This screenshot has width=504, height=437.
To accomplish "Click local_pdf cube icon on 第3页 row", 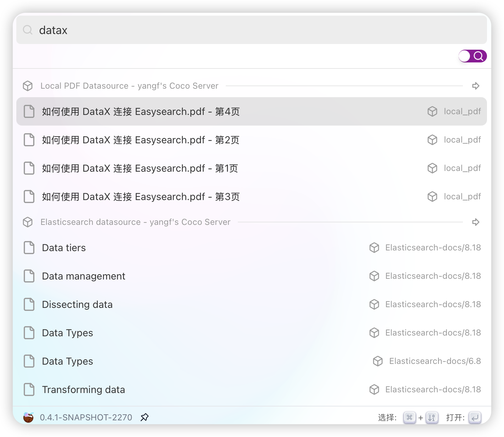I will tap(432, 197).
